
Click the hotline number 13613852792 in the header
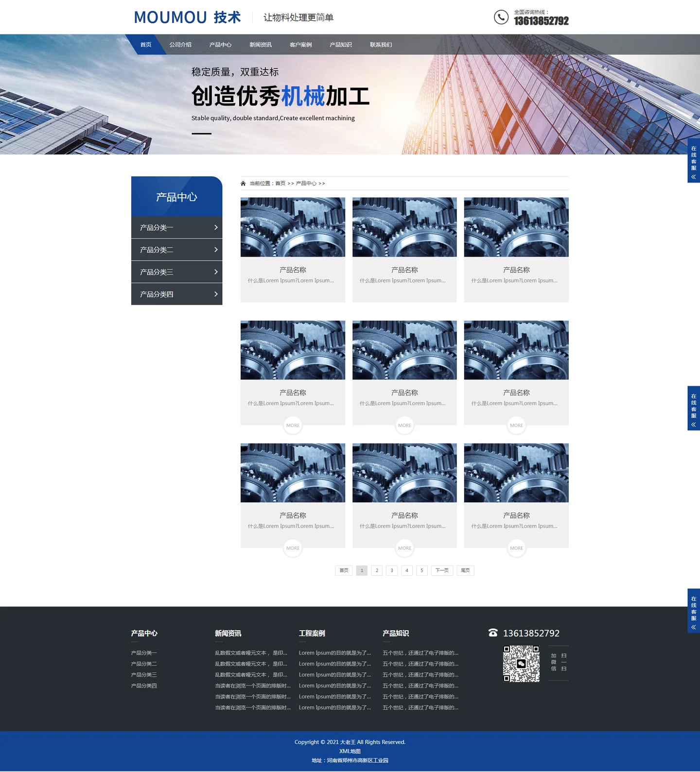[x=541, y=21]
